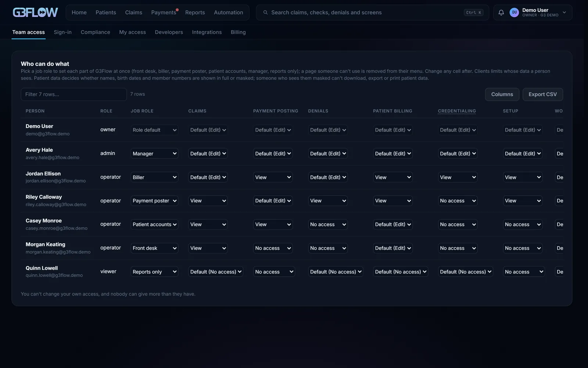Open Avery Hale's Setup dropdown

pyautogui.click(x=523, y=153)
